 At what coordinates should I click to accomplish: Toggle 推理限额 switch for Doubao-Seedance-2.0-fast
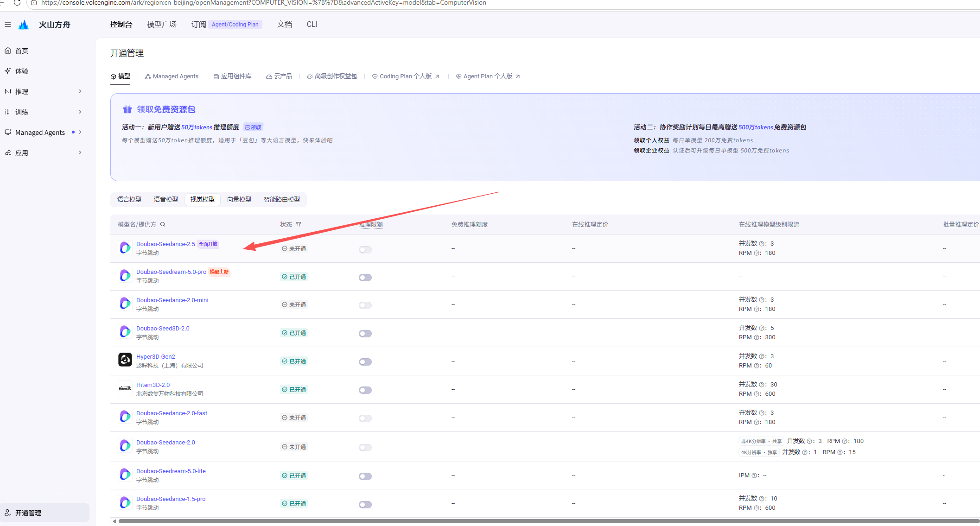tap(365, 418)
